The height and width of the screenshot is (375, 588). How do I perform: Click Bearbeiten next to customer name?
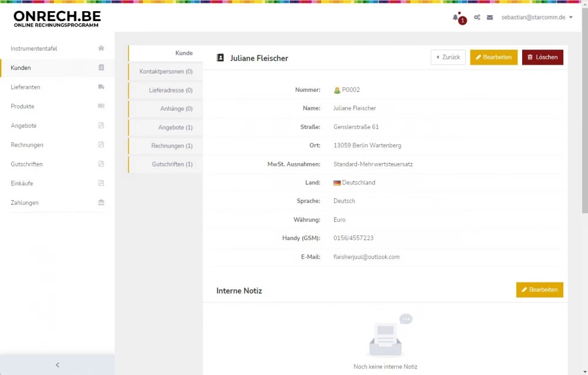pos(493,57)
